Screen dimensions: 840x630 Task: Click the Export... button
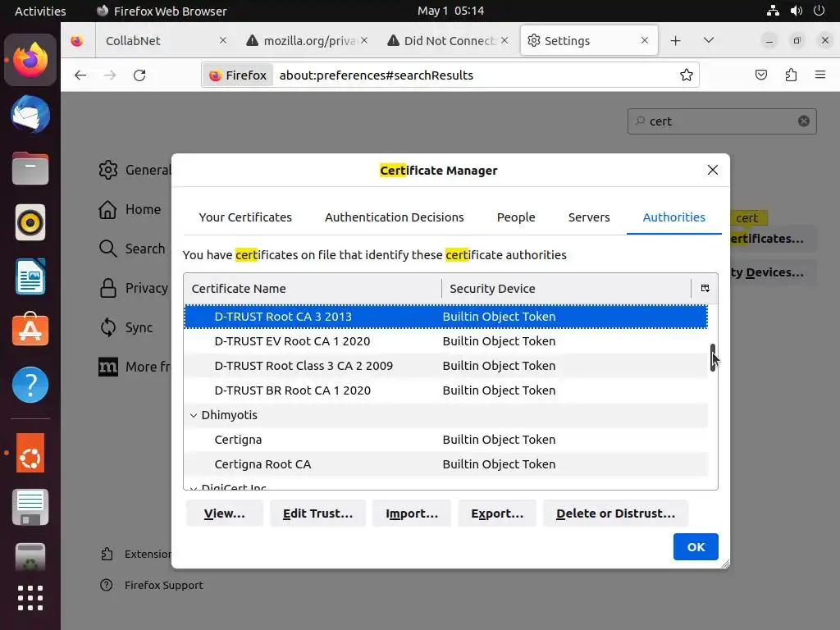pos(496,514)
